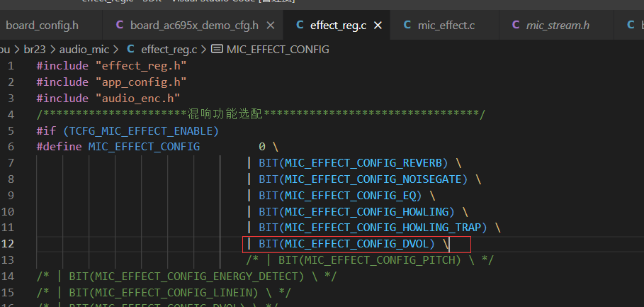Click the C icon on board_ac695x_demo_cfg.h tab
The height and width of the screenshot is (307, 644).
pyautogui.click(x=120, y=25)
